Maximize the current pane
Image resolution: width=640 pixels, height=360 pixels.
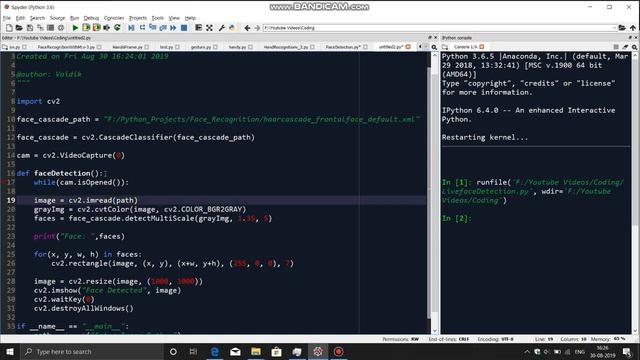(x=198, y=28)
